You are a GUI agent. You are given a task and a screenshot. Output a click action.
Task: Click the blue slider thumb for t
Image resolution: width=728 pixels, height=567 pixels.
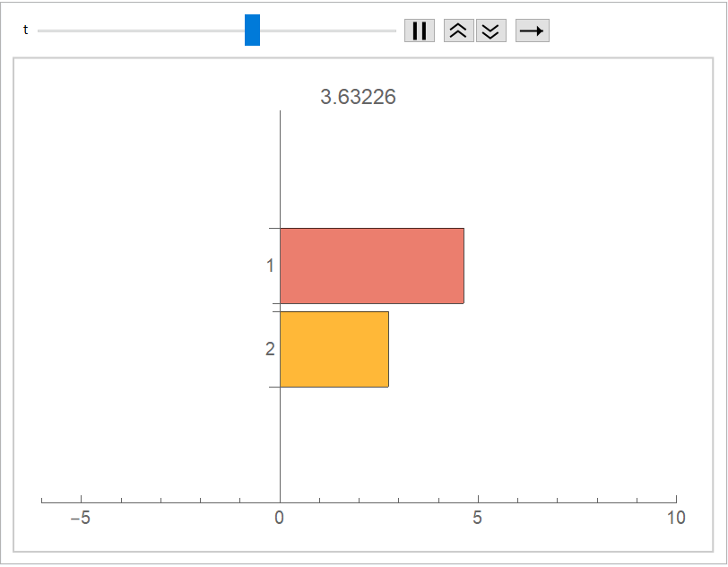[252, 30]
